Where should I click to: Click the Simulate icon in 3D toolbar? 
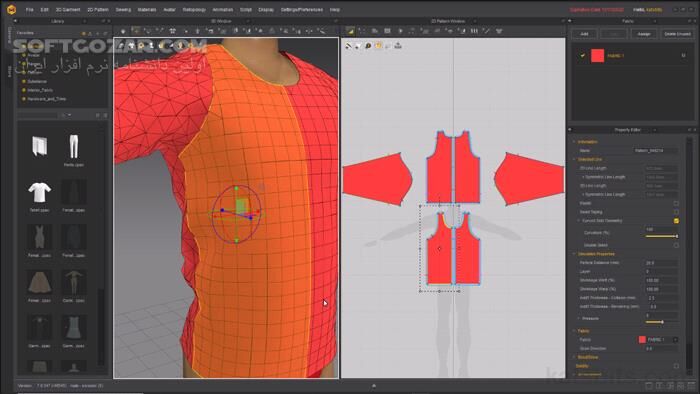point(123,31)
